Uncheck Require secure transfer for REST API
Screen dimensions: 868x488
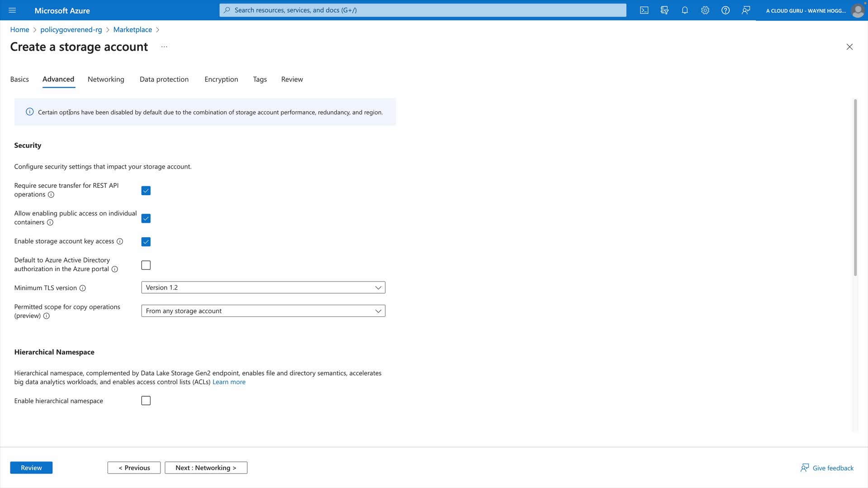click(146, 191)
